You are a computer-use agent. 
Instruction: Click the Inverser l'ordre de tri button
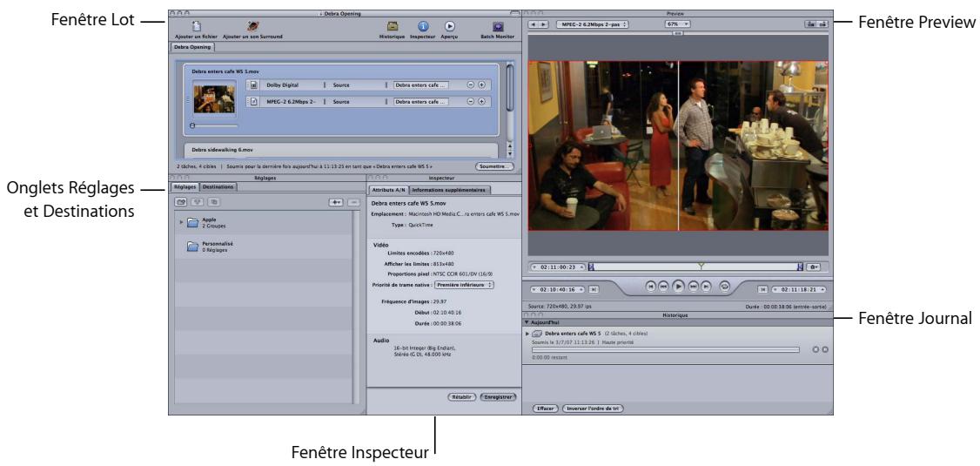[x=593, y=409]
